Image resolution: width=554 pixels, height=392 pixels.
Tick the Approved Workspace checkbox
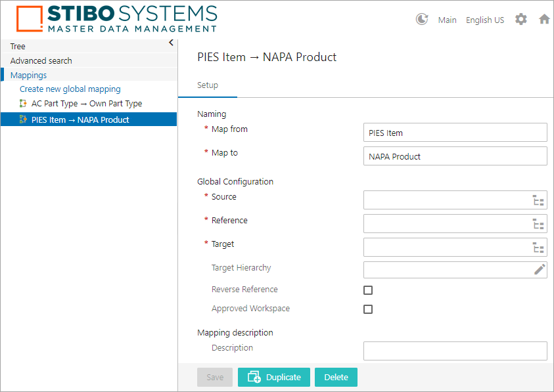point(368,309)
